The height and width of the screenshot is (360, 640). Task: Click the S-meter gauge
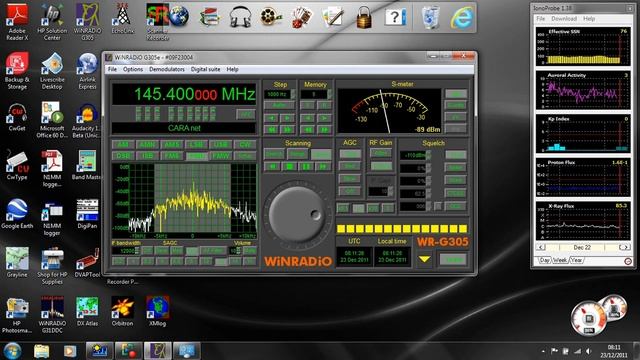coord(389,111)
